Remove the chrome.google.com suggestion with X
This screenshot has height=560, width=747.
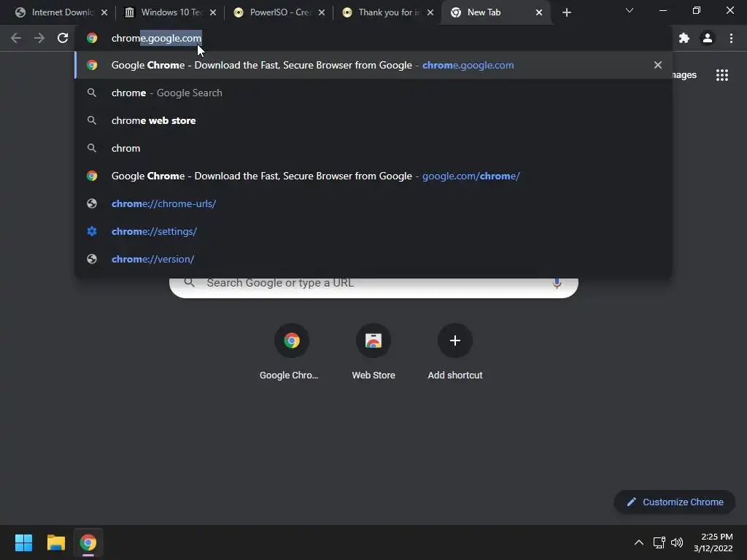[x=658, y=65]
